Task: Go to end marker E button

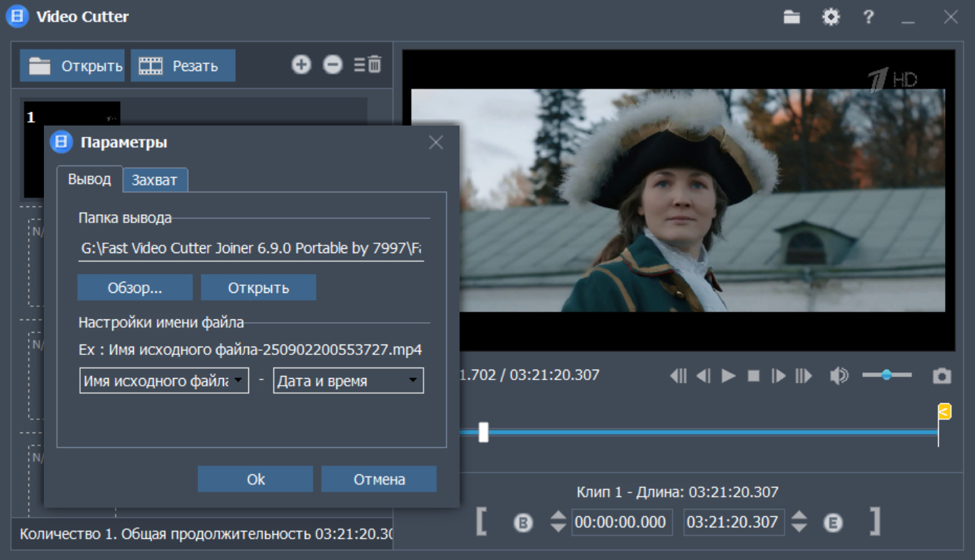Action: click(x=833, y=522)
